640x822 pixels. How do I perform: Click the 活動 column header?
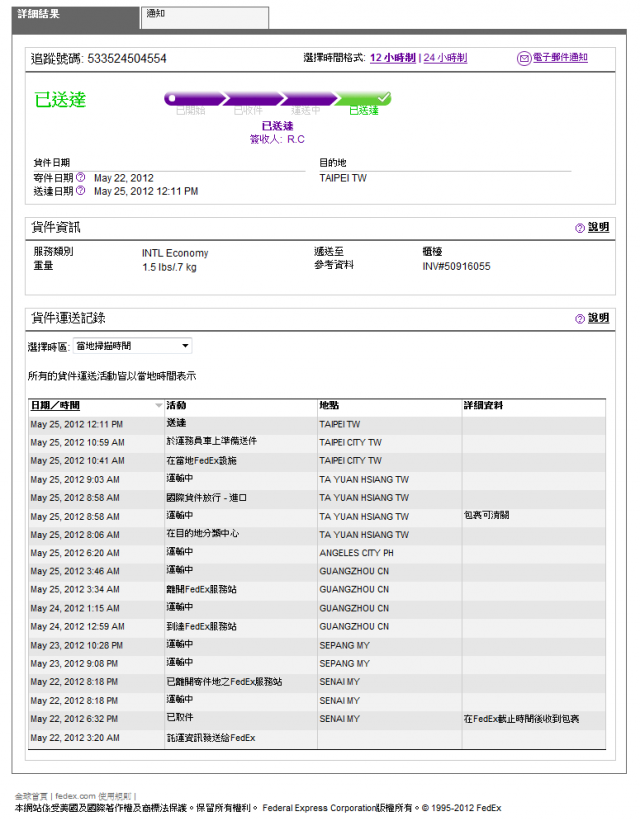coord(176,405)
